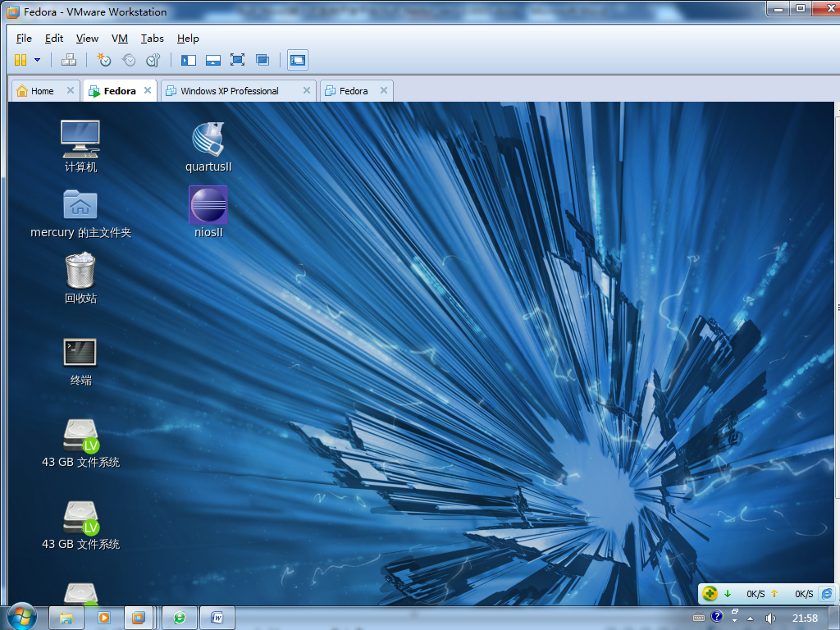Open the Edit menu
This screenshot has width=840, height=630.
point(53,39)
